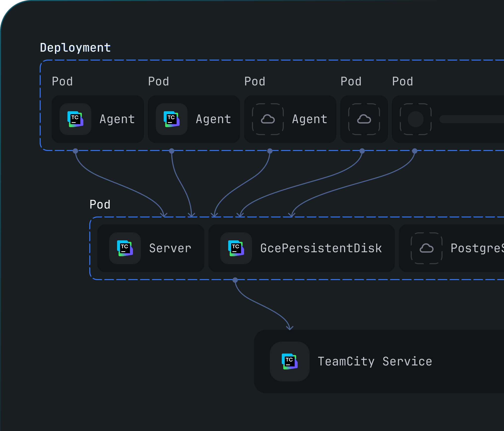Click the TeamCity icon in first Agent pod
504x431 pixels.
coord(75,119)
